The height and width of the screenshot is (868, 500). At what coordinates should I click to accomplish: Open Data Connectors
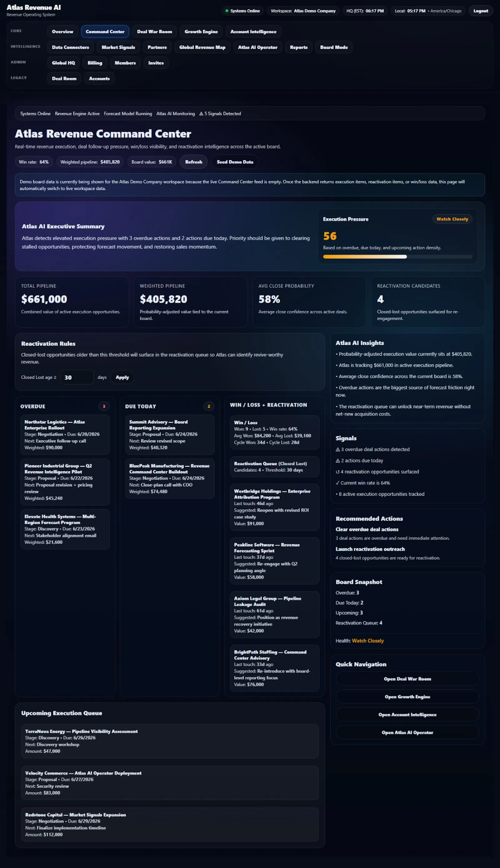(x=70, y=48)
